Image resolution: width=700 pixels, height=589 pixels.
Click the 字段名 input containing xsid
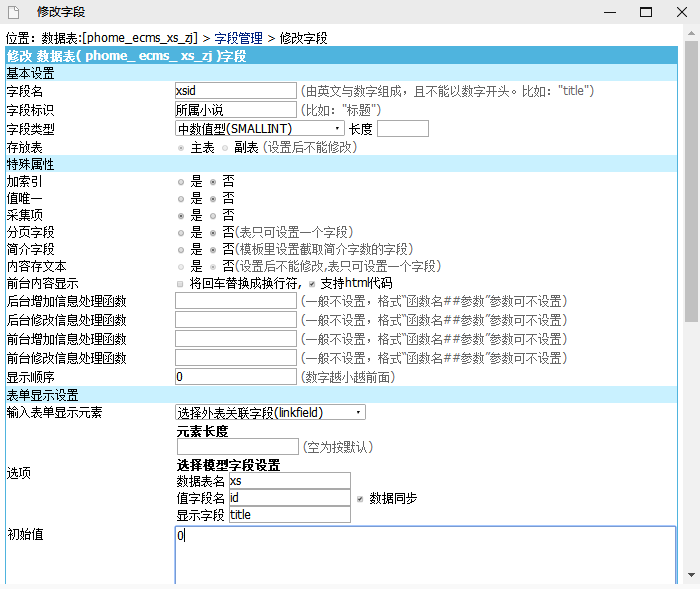235,91
